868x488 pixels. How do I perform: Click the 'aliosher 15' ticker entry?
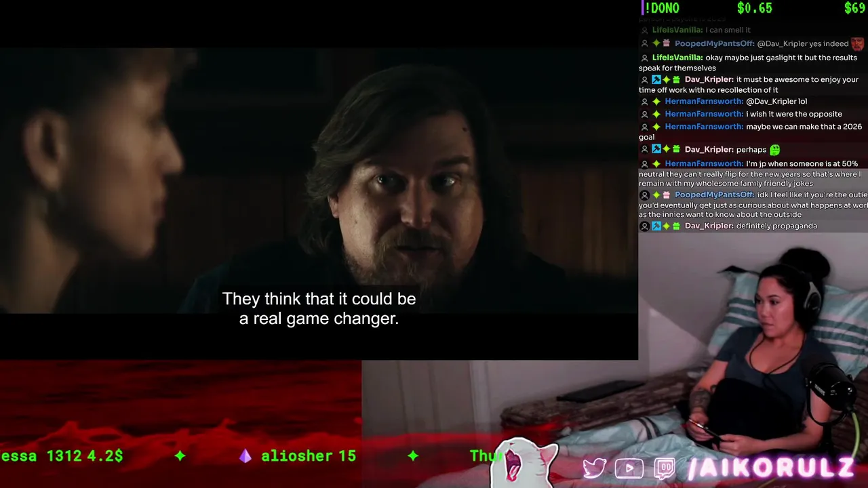tap(309, 456)
